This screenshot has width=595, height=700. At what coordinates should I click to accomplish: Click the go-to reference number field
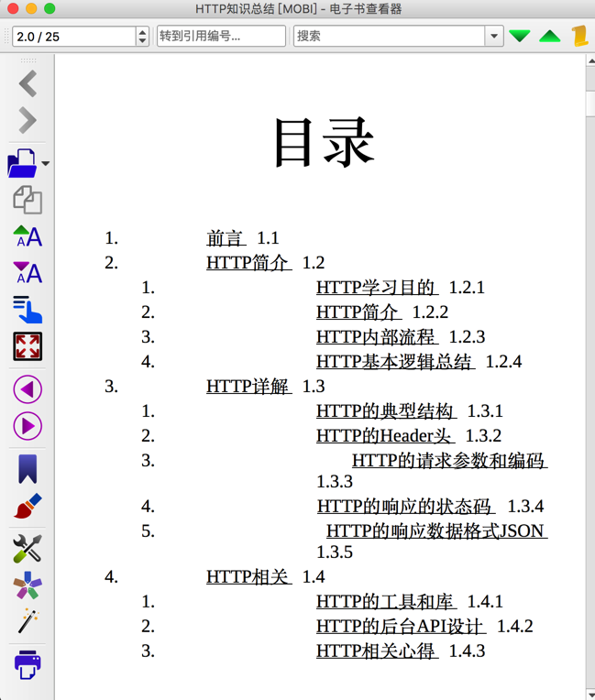coord(221,36)
